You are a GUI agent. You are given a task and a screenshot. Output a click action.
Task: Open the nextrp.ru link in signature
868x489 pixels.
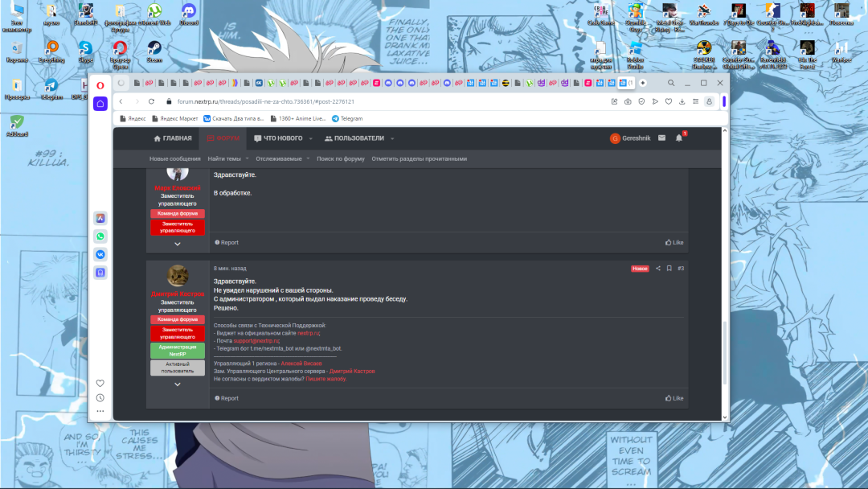click(x=308, y=334)
